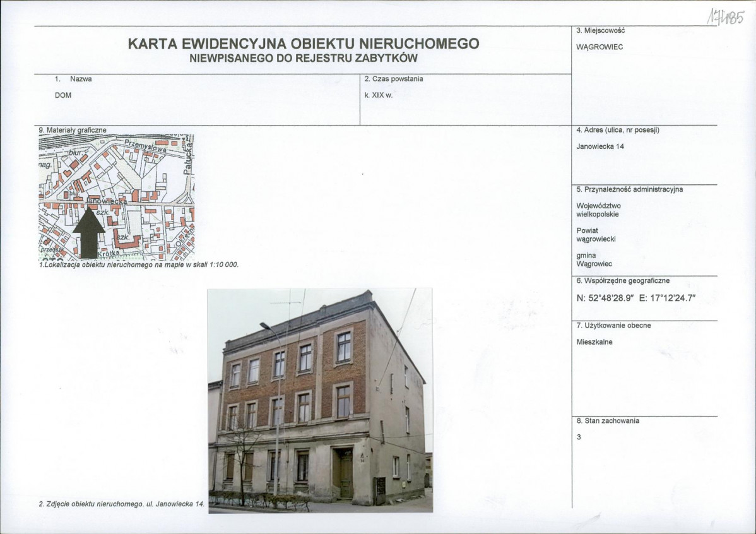Click the 'Przemysłowa' street label on map
This screenshot has width=756, height=534.
click(145, 146)
